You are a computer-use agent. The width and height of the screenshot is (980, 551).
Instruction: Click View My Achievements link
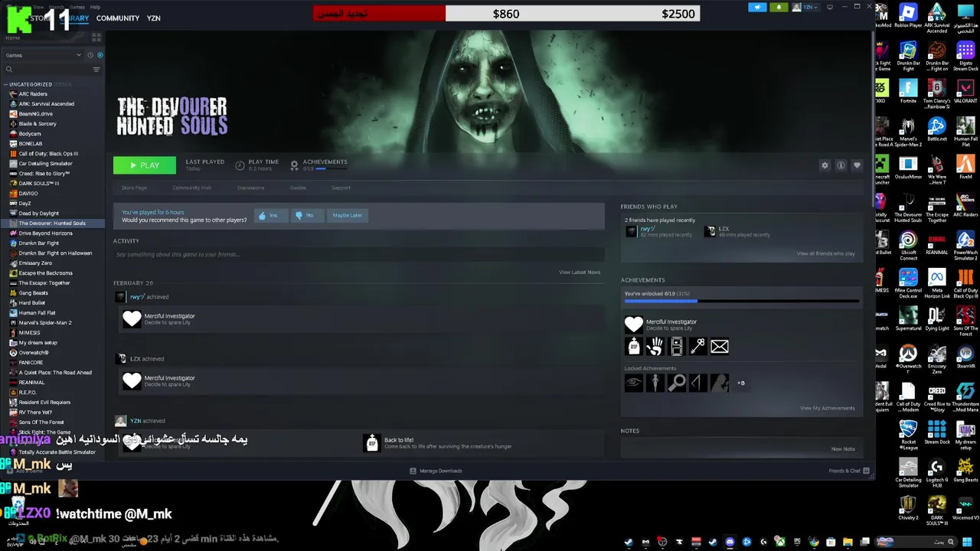pyautogui.click(x=827, y=409)
